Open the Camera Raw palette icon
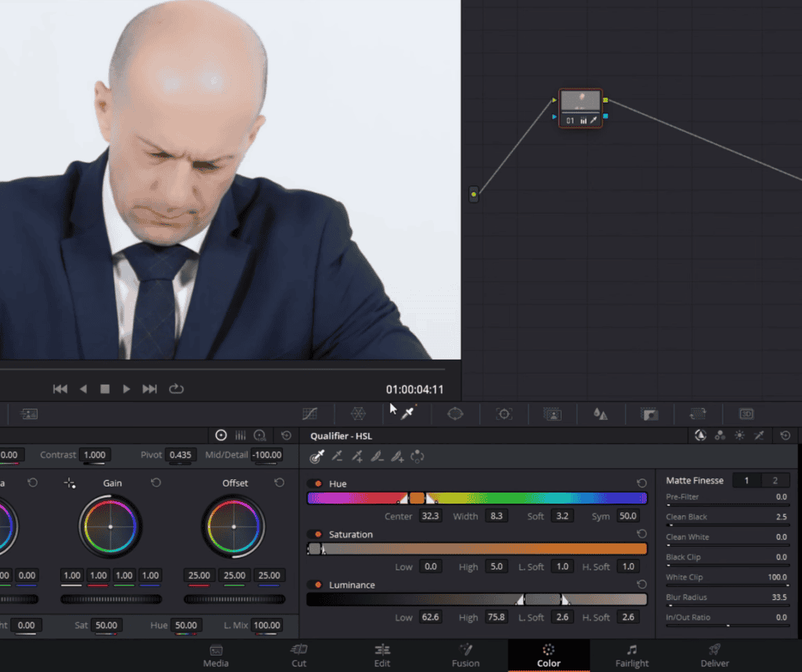Screen dimensions: 802x672 (x=29, y=414)
